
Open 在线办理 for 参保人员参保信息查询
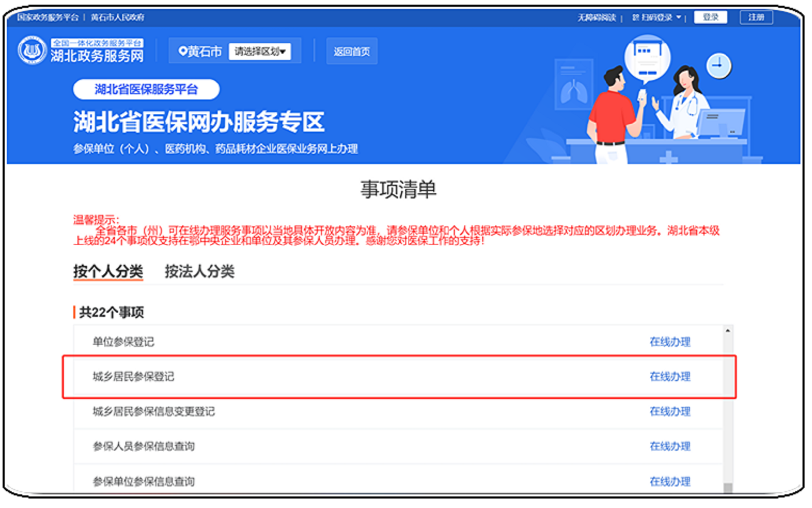(x=669, y=446)
